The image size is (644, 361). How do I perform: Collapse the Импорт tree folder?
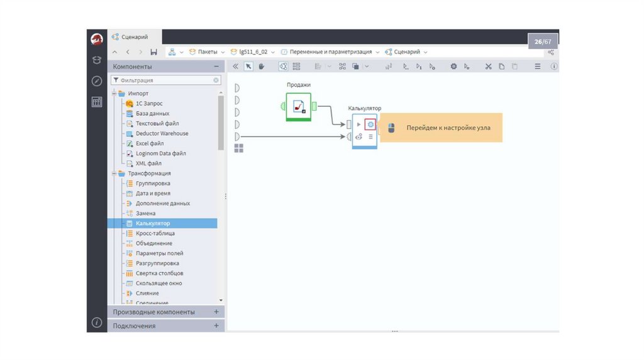tap(114, 93)
